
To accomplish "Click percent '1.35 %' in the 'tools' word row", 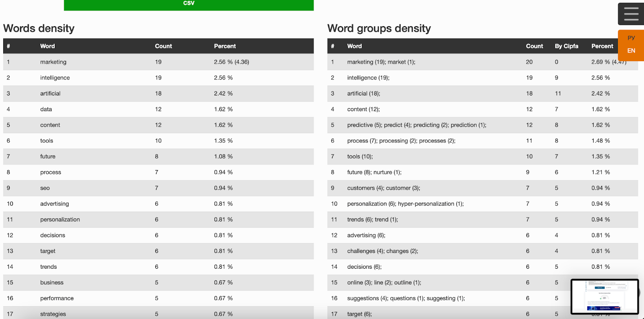I will click(223, 141).
